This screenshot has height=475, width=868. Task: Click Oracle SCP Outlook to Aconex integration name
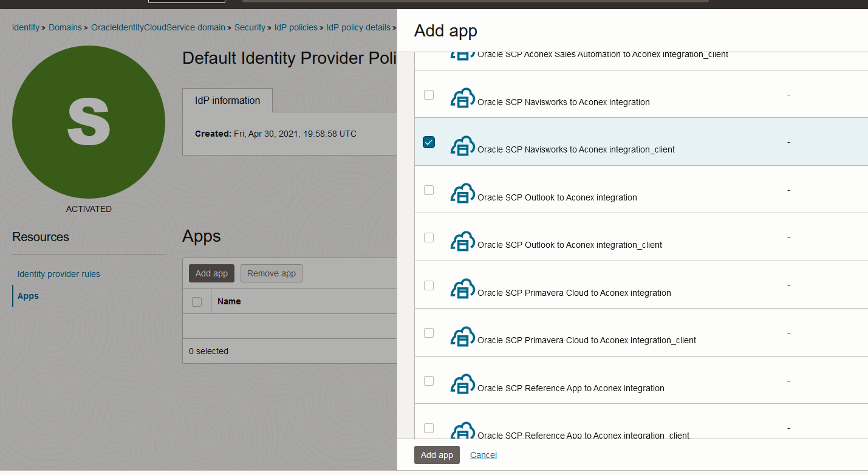(557, 197)
